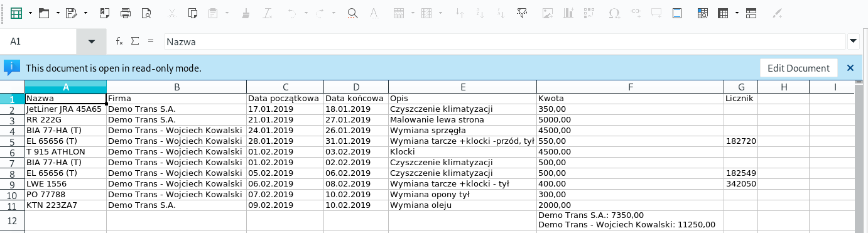
Task: Open the Function Wizard fx icon
Action: 120,41
